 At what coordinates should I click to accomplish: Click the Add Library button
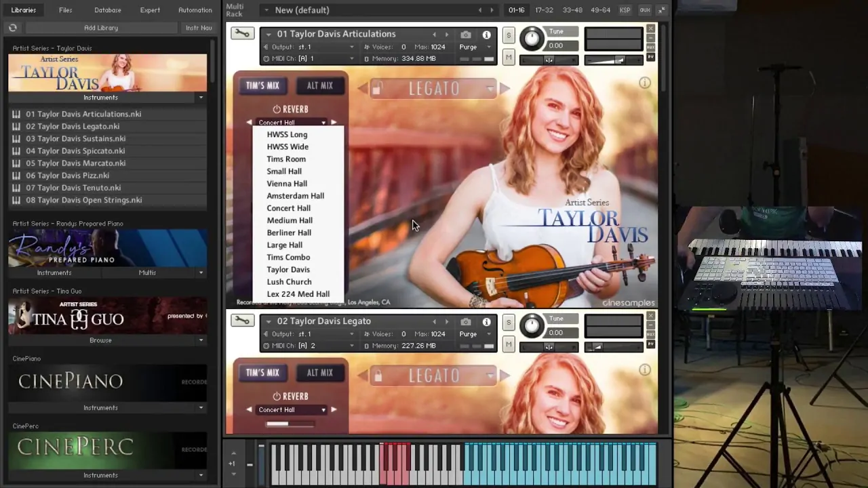click(x=101, y=28)
